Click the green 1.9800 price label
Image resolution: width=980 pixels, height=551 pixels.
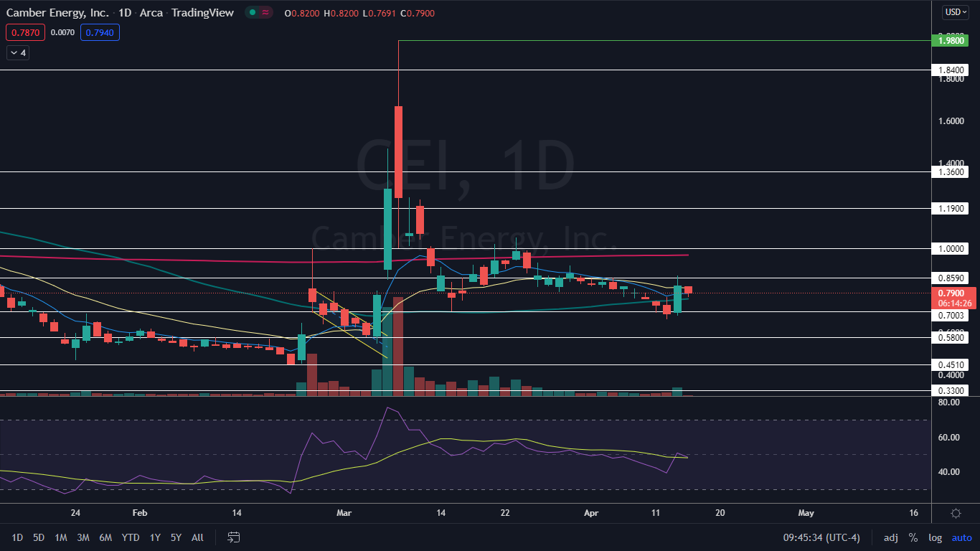[x=951, y=41]
